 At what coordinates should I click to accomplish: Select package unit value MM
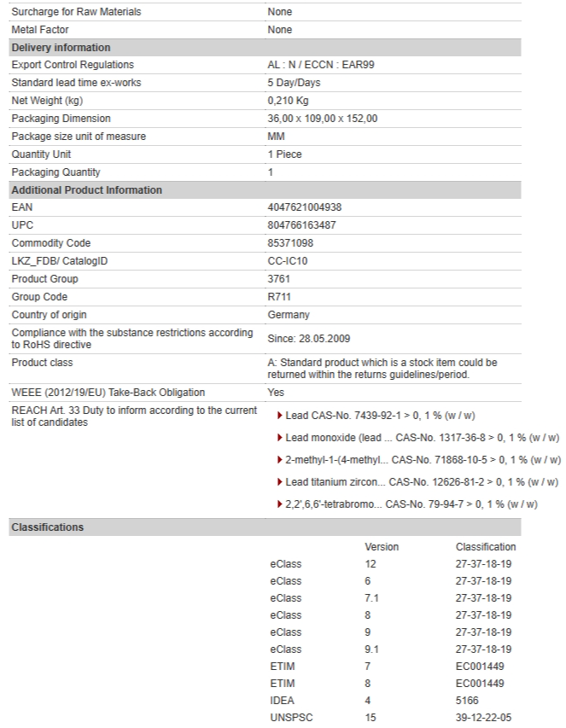click(276, 137)
